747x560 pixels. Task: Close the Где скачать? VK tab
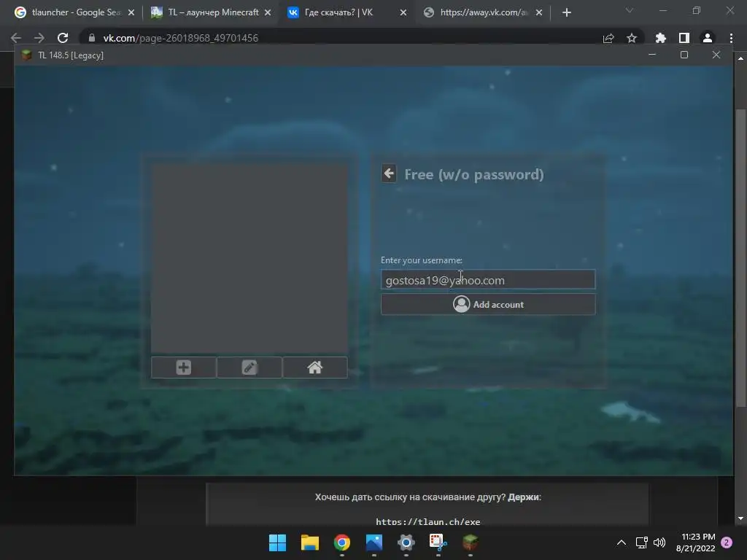pos(403,12)
